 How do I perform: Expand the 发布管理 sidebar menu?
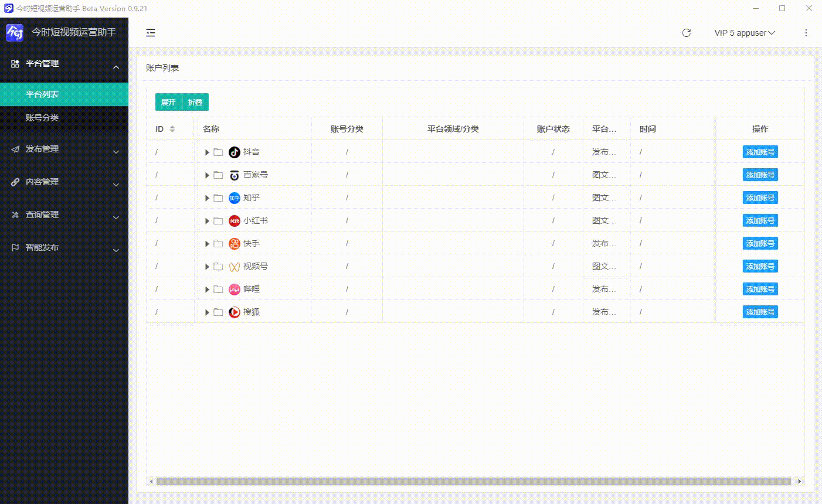(64, 149)
